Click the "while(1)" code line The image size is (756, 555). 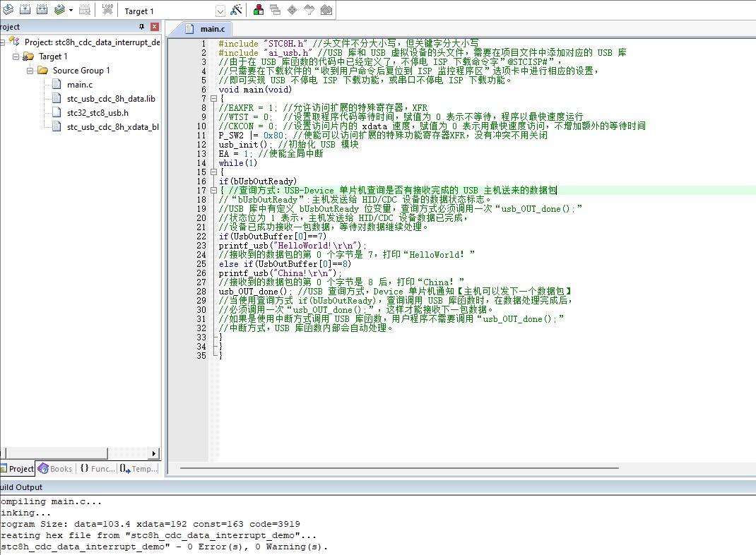point(237,163)
